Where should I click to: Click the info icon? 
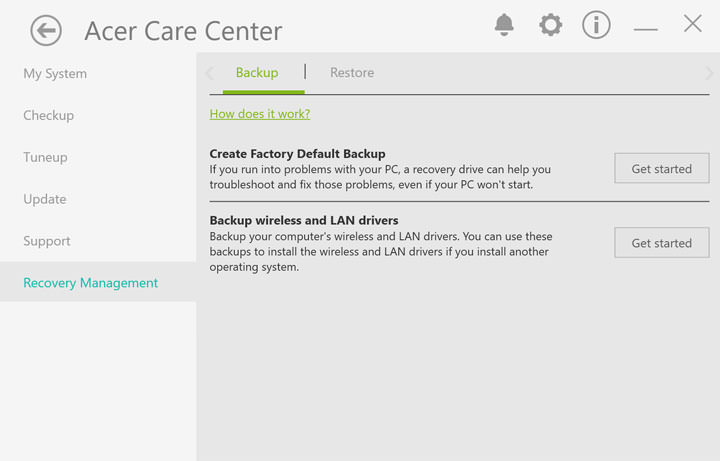click(x=596, y=25)
